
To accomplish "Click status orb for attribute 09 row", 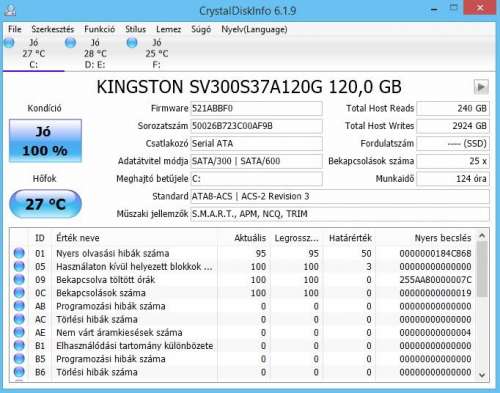I will point(19,280).
